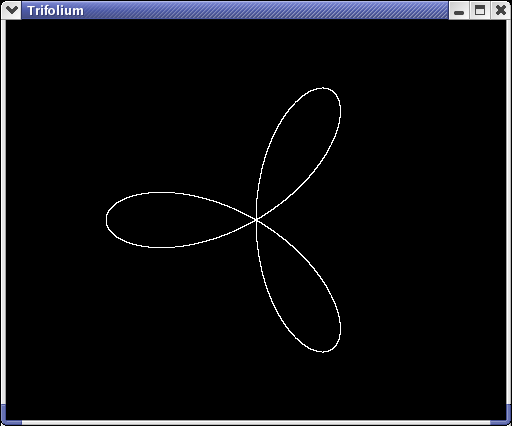Maximize the Trifolium window
The width and height of the screenshot is (512, 426).
[x=480, y=11]
